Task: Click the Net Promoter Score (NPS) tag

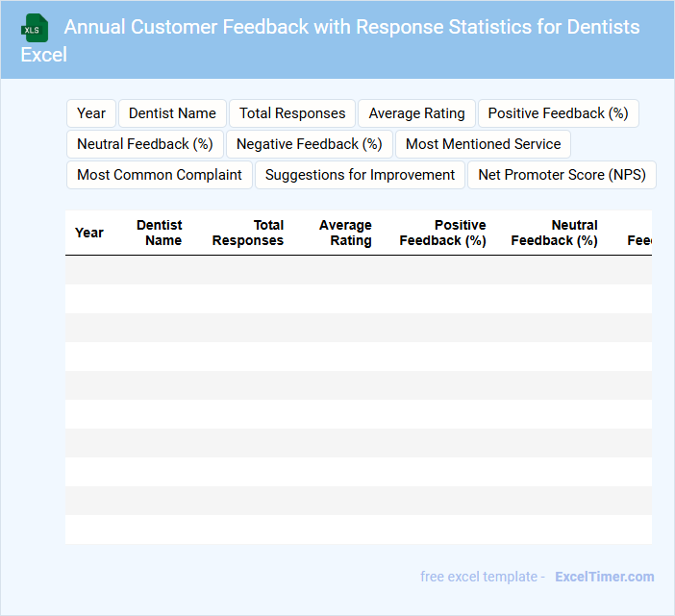Action: (562, 175)
